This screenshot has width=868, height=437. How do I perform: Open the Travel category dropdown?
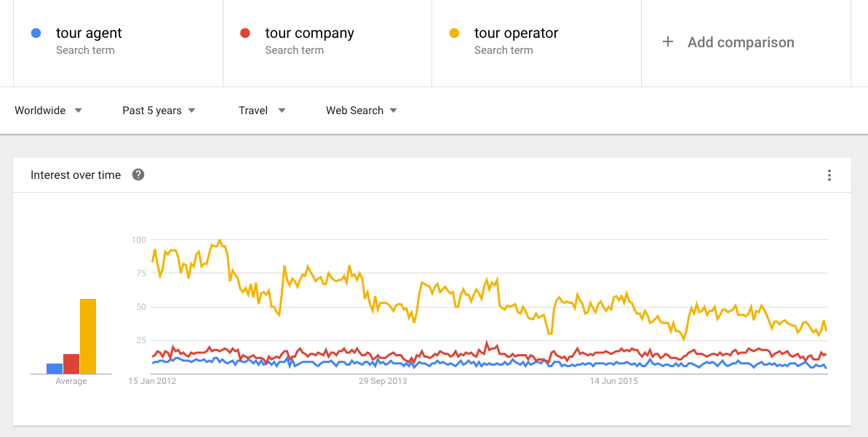262,111
